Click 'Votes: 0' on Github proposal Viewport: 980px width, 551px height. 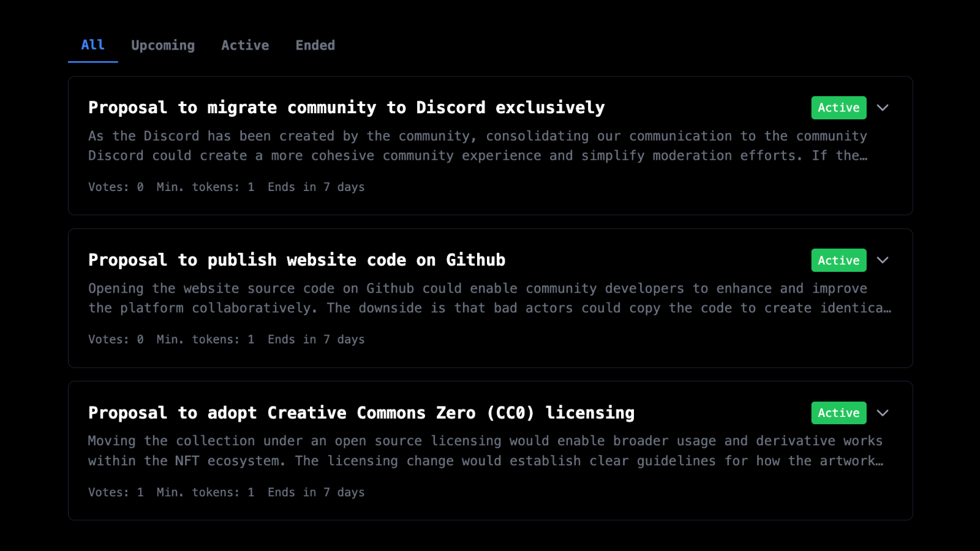[x=116, y=340]
